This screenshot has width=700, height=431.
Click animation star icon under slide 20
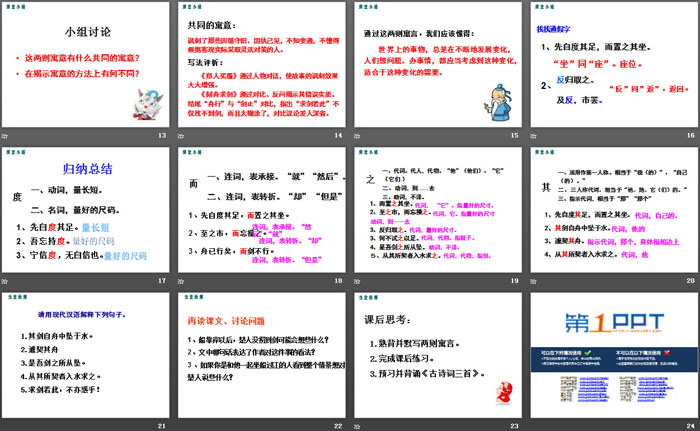pos(533,281)
